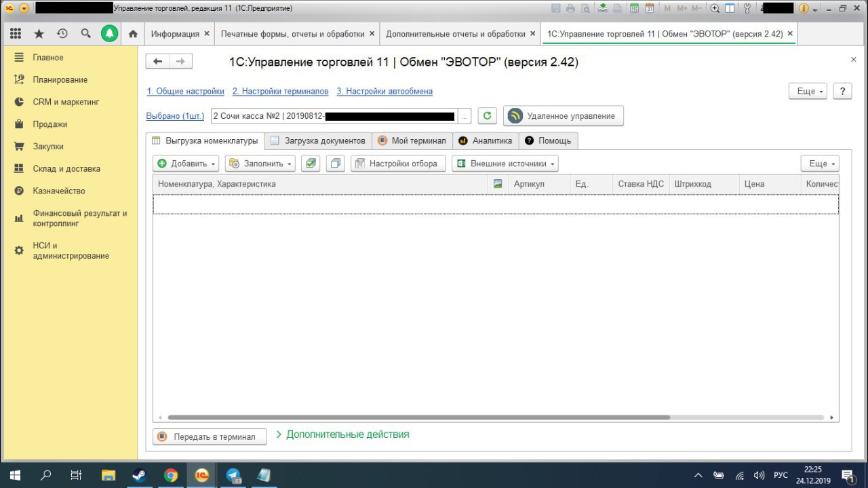Click the selected terminal input field
The width and height of the screenshot is (868, 488).
tap(334, 116)
